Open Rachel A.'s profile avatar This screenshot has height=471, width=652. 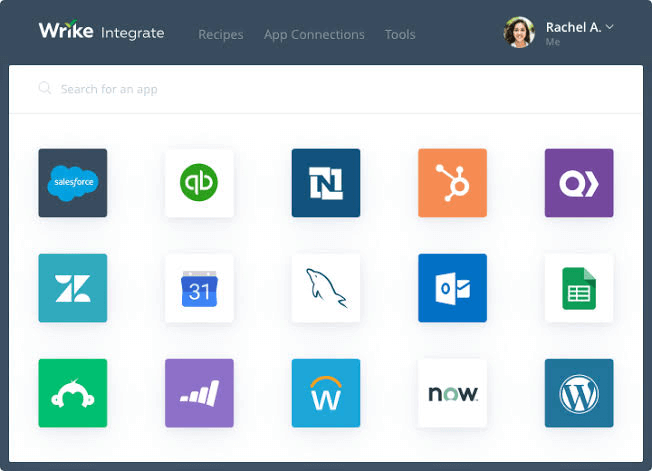(x=519, y=32)
